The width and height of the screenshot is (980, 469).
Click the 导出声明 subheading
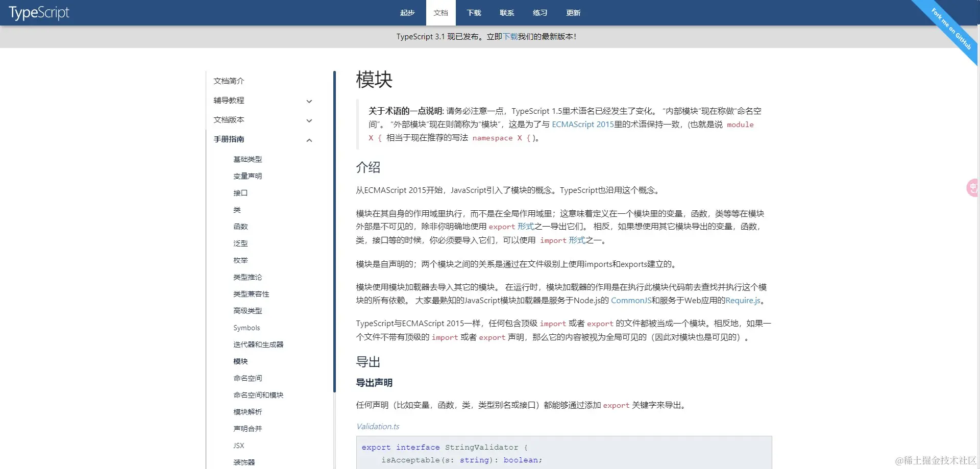pyautogui.click(x=374, y=383)
